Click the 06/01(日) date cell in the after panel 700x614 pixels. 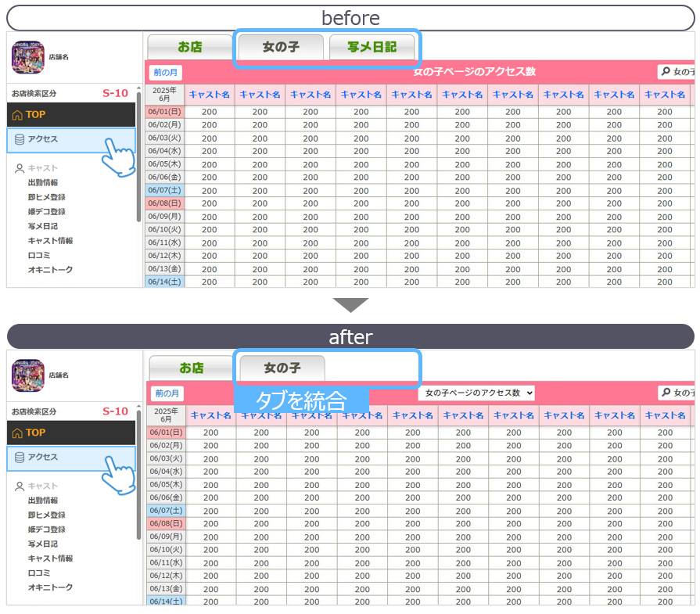click(x=165, y=433)
